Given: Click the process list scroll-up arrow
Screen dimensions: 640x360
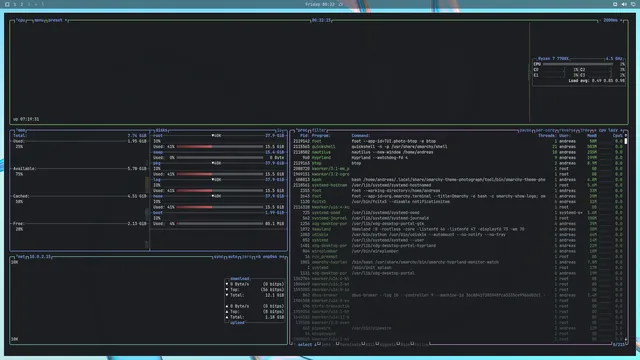Looking at the screenshot, I should point(626,136).
